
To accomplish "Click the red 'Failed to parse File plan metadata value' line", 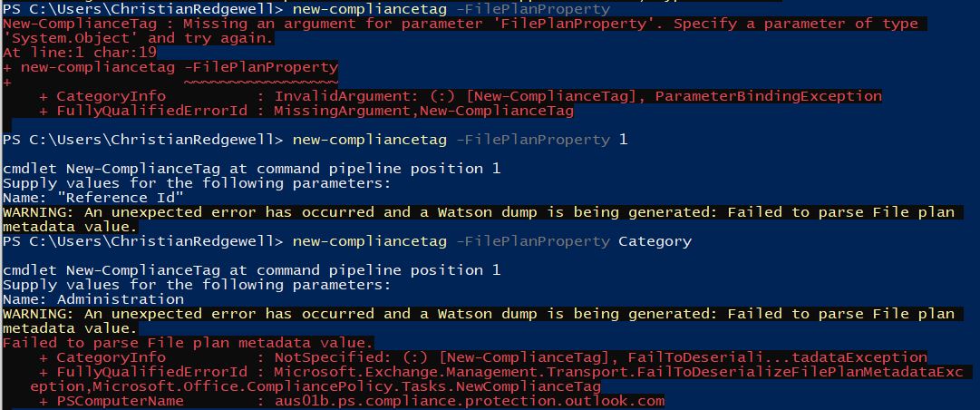I will click(188, 343).
